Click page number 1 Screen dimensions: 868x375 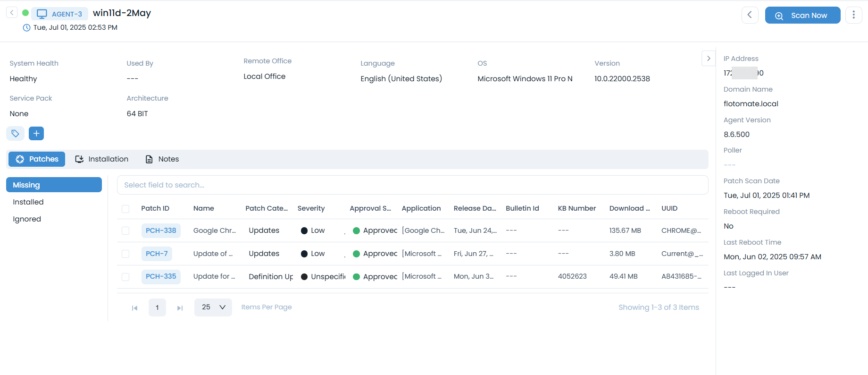tap(157, 307)
